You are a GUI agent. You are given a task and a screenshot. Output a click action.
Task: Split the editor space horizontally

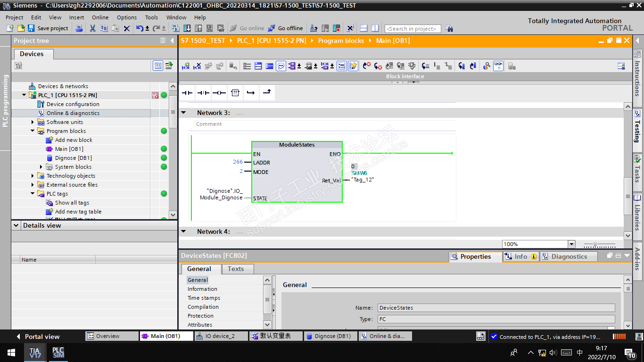[363, 28]
